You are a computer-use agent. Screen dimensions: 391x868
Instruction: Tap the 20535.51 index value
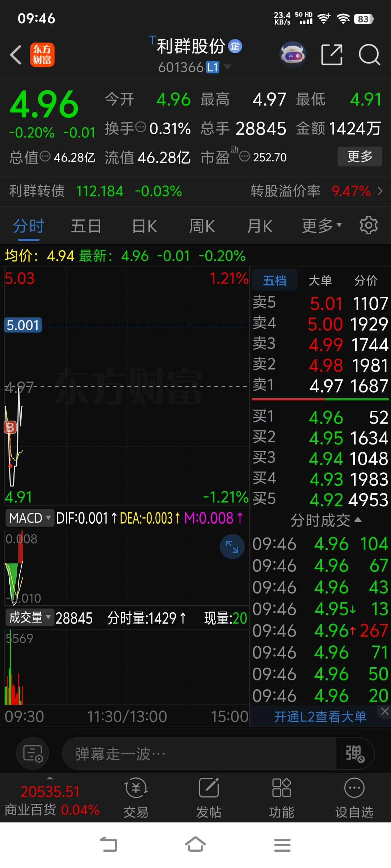pyautogui.click(x=50, y=792)
